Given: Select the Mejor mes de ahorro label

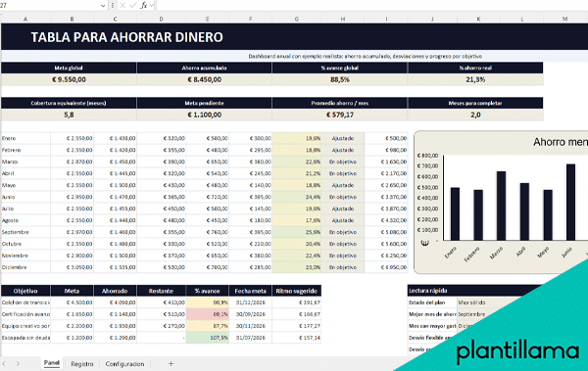Looking at the screenshot, I should (432, 314).
